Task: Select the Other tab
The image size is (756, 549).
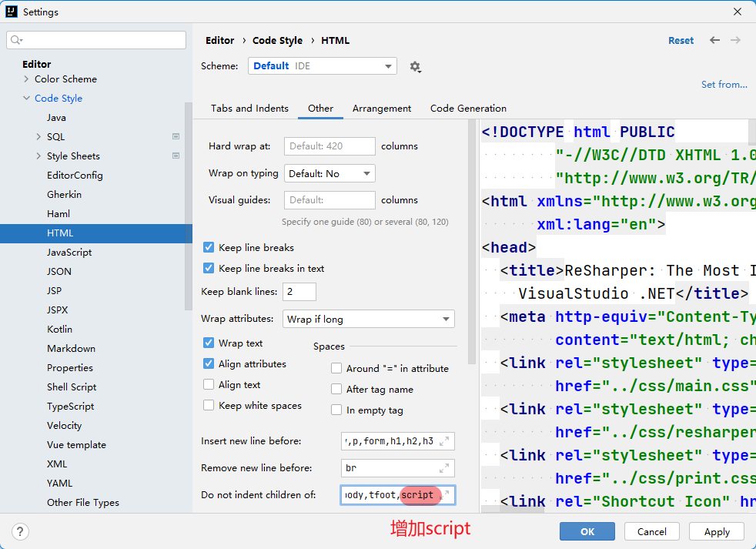Action: [320, 108]
